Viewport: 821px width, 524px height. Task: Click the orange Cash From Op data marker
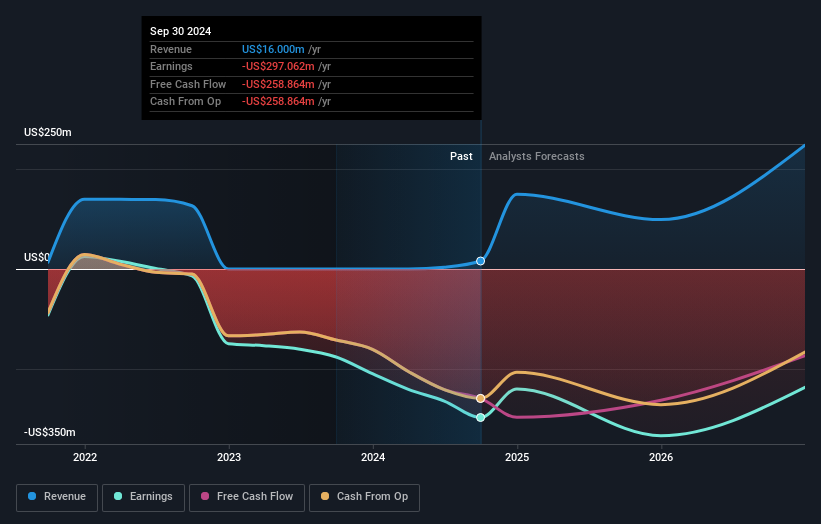pos(480,398)
